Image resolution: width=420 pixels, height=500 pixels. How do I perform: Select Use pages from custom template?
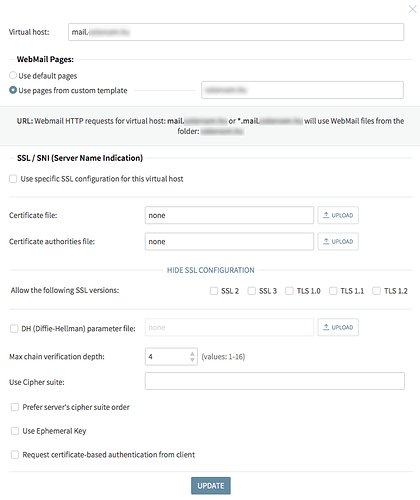13,90
